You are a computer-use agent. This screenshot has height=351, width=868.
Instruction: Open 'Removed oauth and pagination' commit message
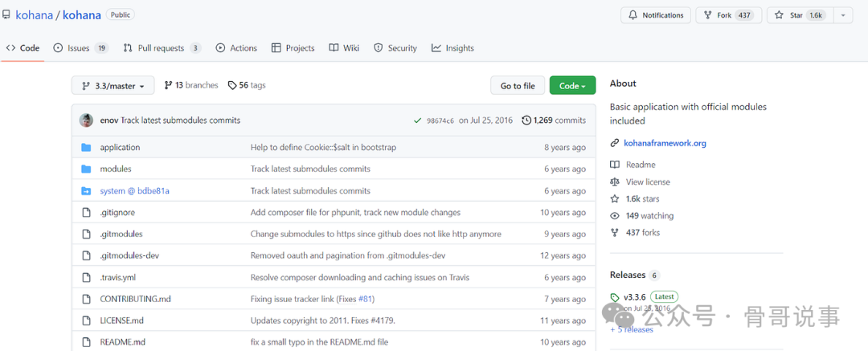pos(348,255)
